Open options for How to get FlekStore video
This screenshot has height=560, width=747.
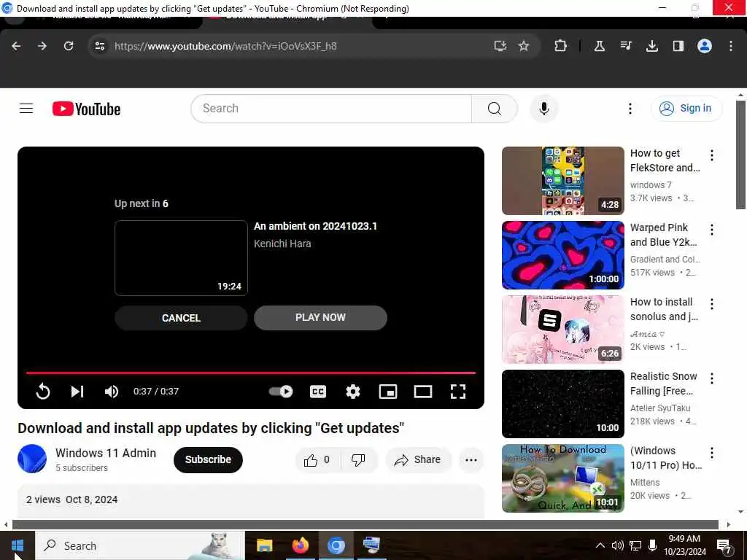click(712, 155)
